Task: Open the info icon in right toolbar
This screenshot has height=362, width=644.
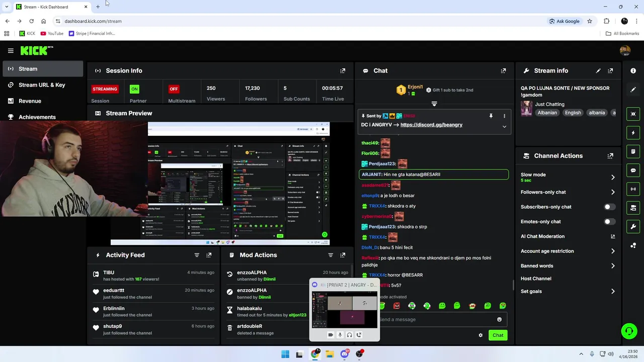Action: coord(633,71)
